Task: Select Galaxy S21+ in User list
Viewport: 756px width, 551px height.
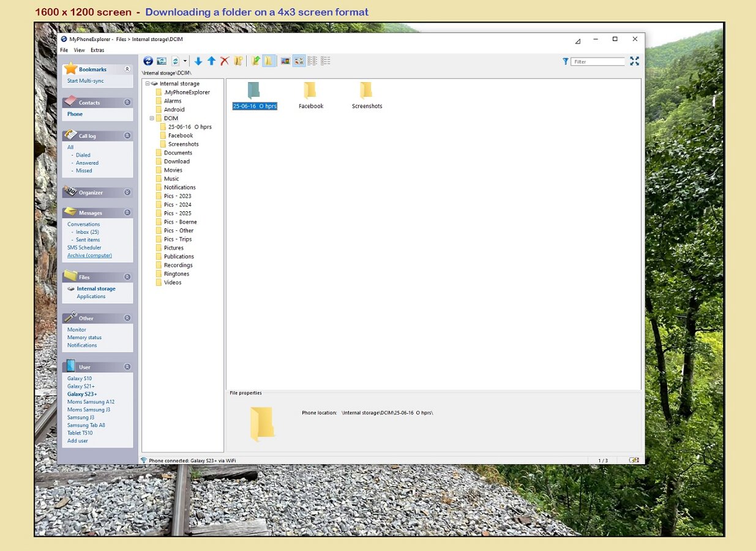Action: [x=81, y=386]
